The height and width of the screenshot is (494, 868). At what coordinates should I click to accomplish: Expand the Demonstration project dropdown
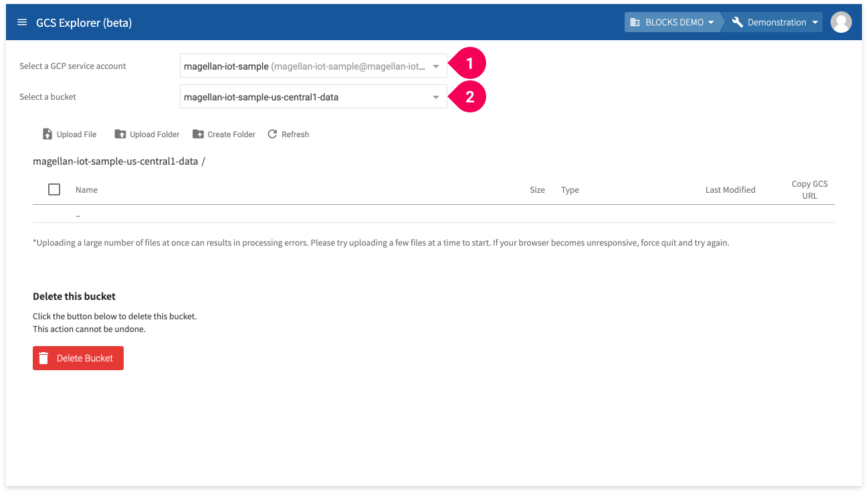click(x=776, y=22)
